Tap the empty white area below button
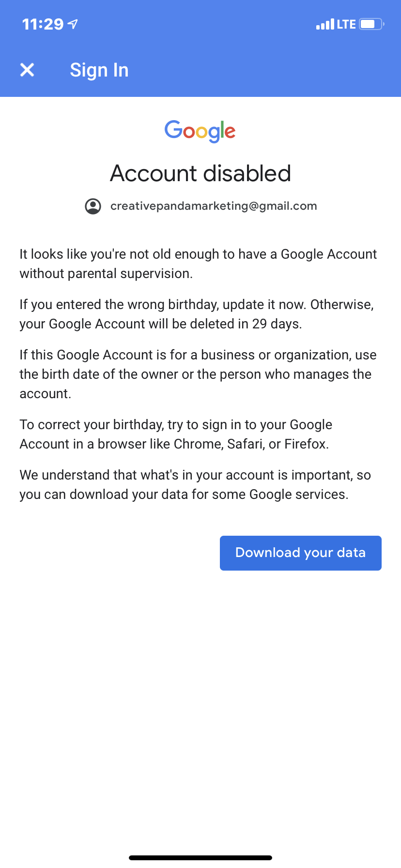The height and width of the screenshot is (868, 401). pos(200,702)
